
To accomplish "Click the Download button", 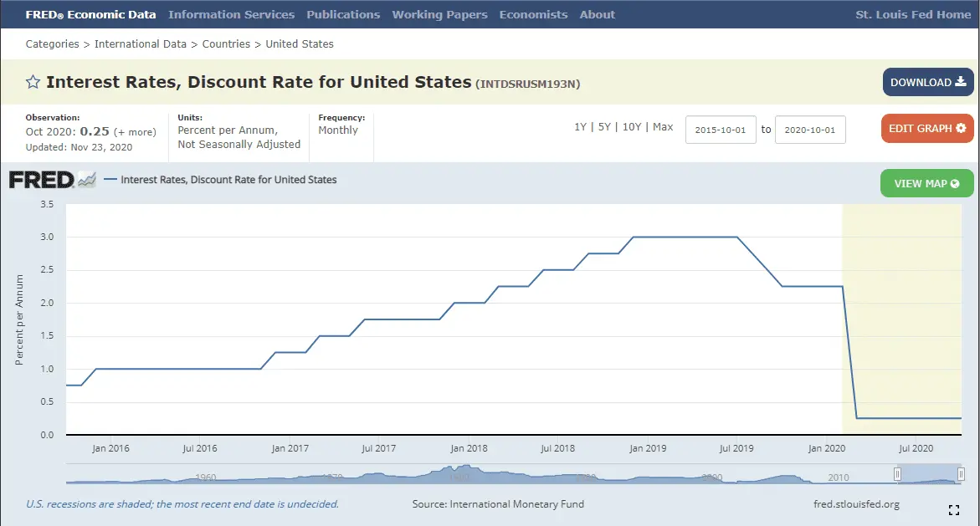I will point(928,82).
